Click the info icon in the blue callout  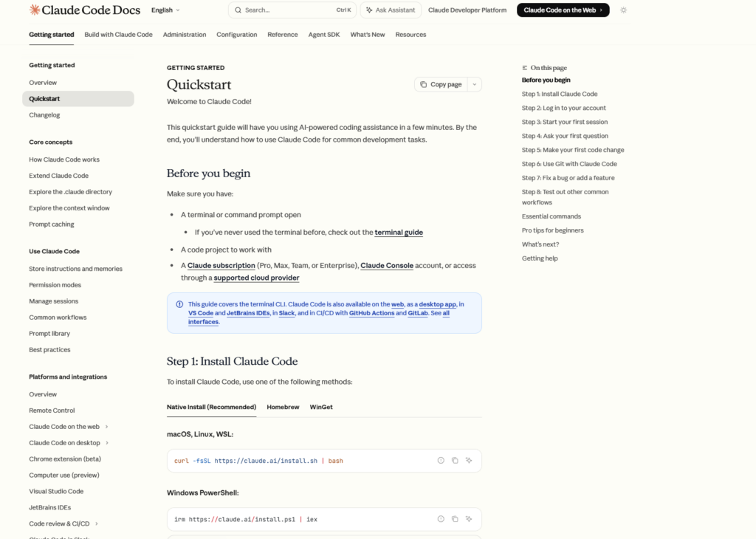pos(179,304)
